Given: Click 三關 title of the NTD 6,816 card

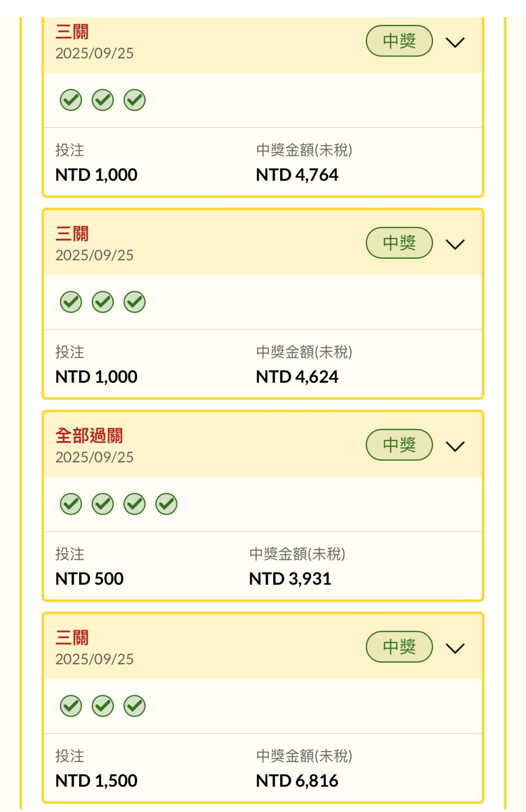Looking at the screenshot, I should click(x=72, y=638).
